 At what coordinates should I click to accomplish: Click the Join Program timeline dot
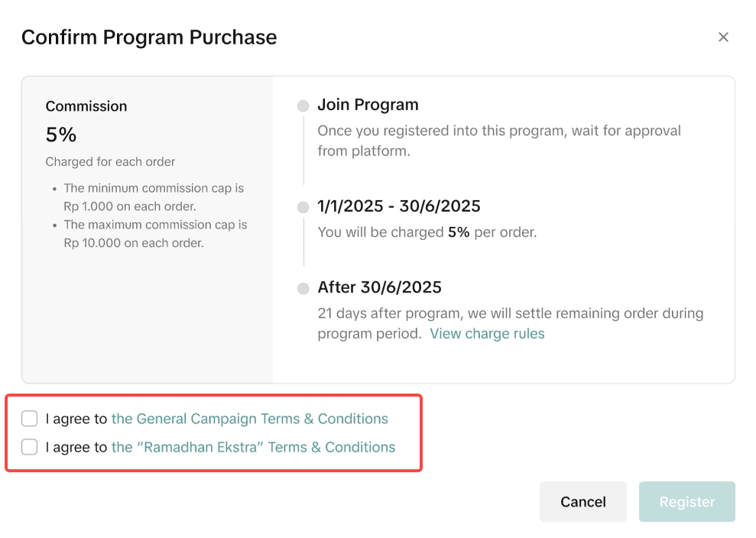click(303, 106)
